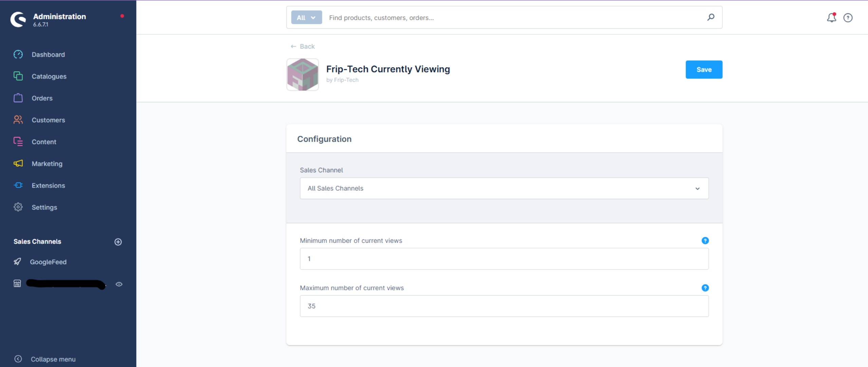Open the All search filter dropdown
Screen dimensions: 868x367
pos(307,17)
